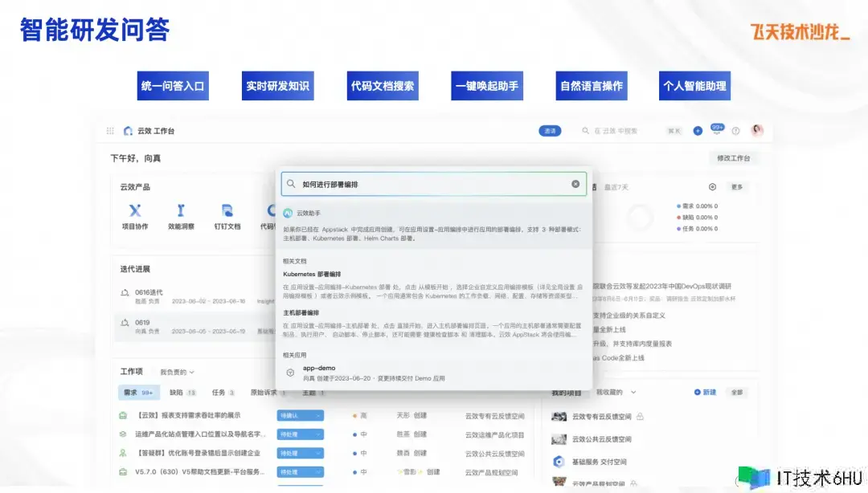Image resolution: width=868 pixels, height=493 pixels.
Task: Open the 待确认 status dropdown
Action: 300,415
